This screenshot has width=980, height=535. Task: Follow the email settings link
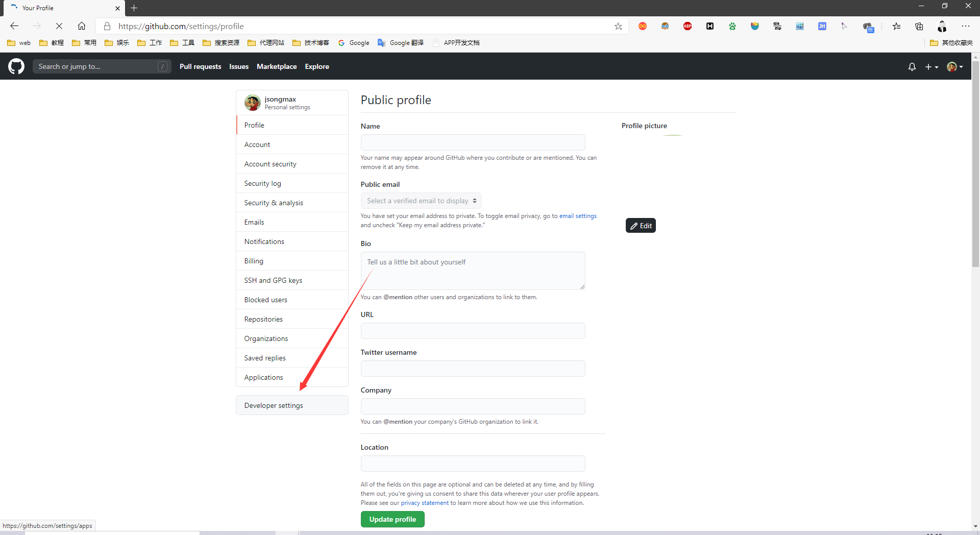[578, 216]
